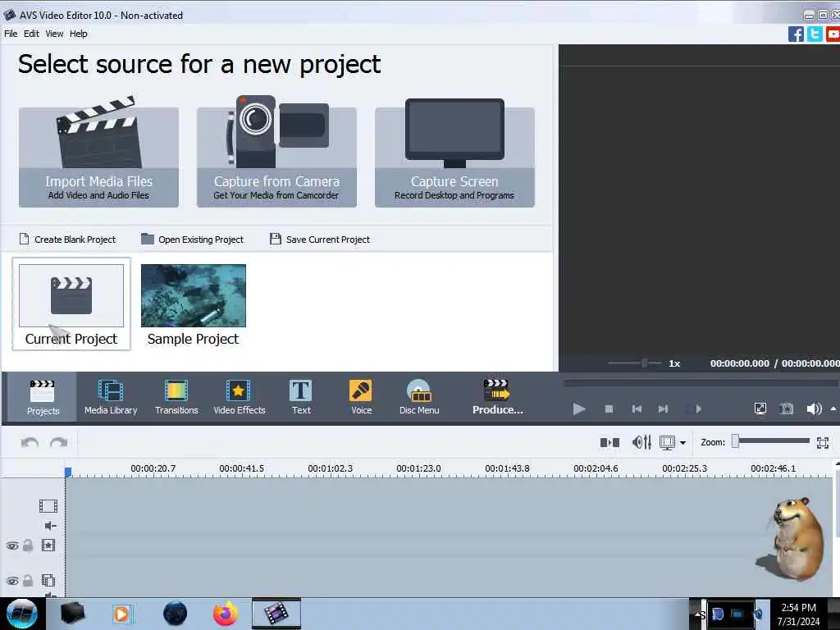Mute the preview volume
The width and height of the screenshot is (840, 630).
pyautogui.click(x=814, y=409)
